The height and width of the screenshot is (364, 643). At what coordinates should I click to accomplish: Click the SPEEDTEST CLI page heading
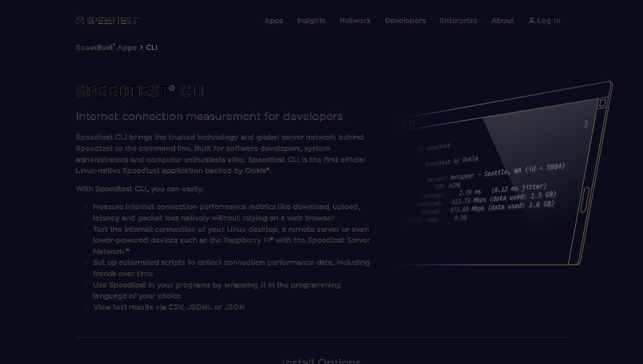click(x=140, y=91)
